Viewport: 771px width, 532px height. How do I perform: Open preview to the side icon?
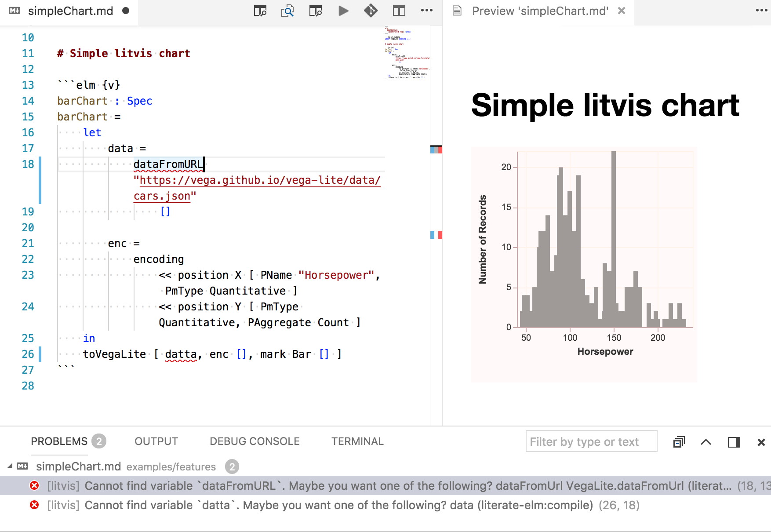(260, 11)
